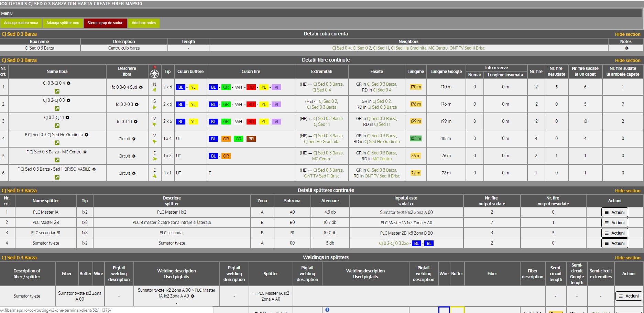Image resolution: width=644 pixels, height=313 pixels.
Task: Open settings gear for fiber CJ 0 2-CJ 0 3
Action: pos(68,100)
